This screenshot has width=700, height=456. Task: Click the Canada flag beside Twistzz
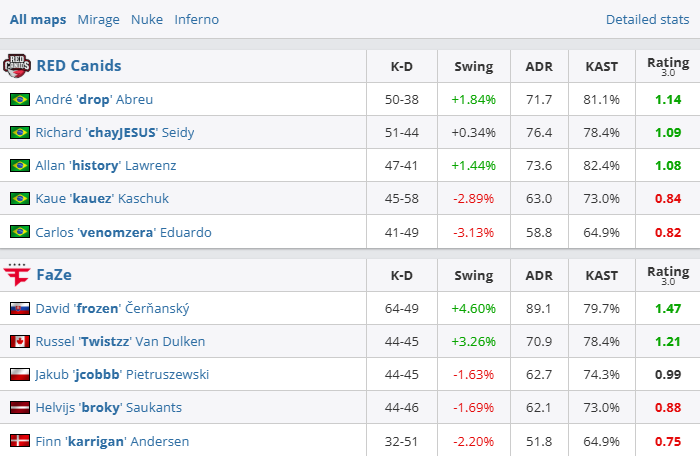pos(19,342)
